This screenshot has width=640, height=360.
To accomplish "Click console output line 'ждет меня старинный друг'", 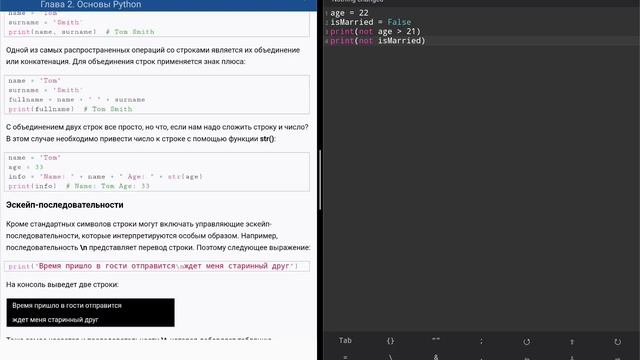I will click(55, 320).
